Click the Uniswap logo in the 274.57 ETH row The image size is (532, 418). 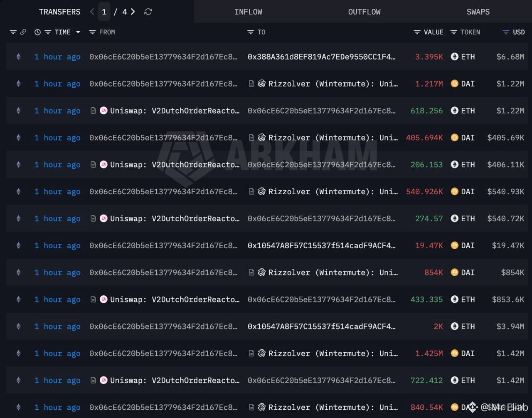click(x=104, y=218)
